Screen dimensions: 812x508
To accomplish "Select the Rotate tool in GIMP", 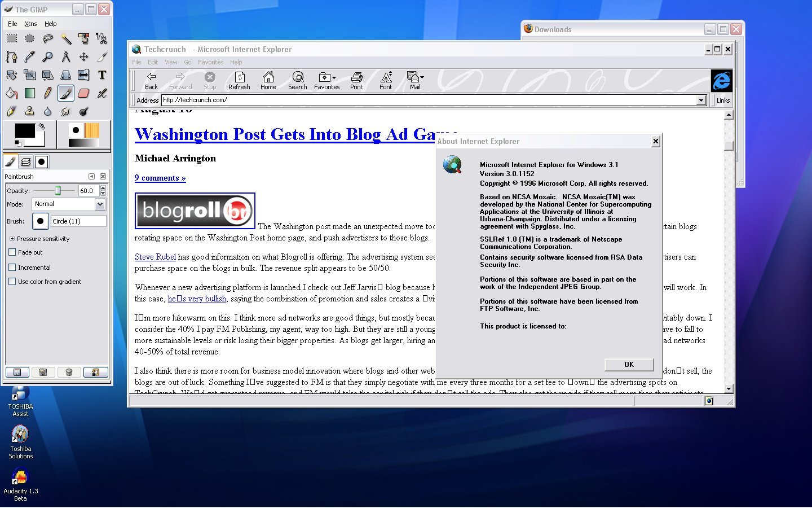I will 12,75.
